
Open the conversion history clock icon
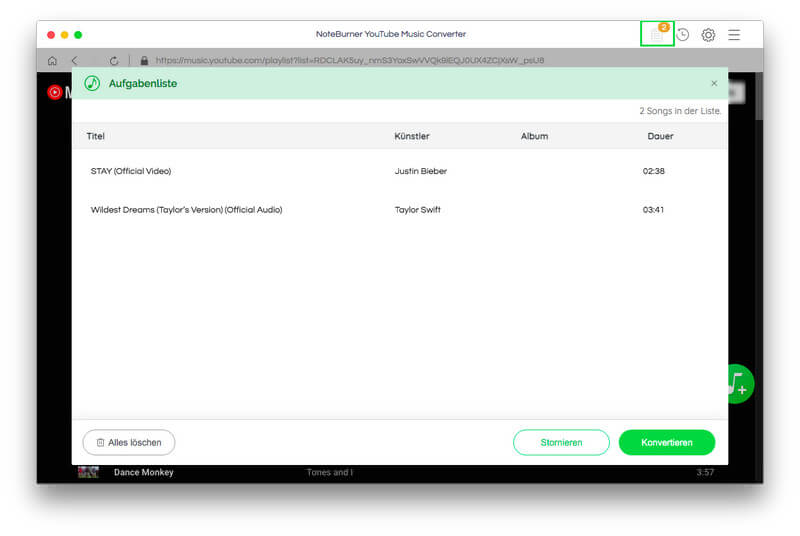[x=683, y=35]
